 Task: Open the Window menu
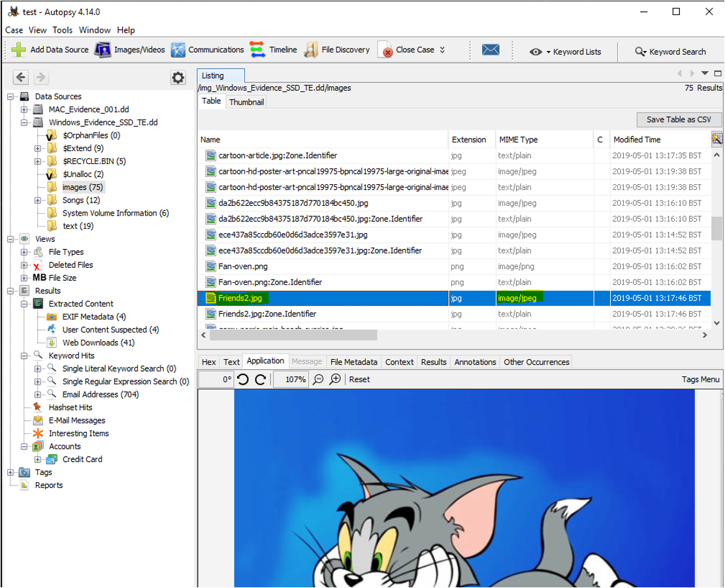pyautogui.click(x=95, y=30)
